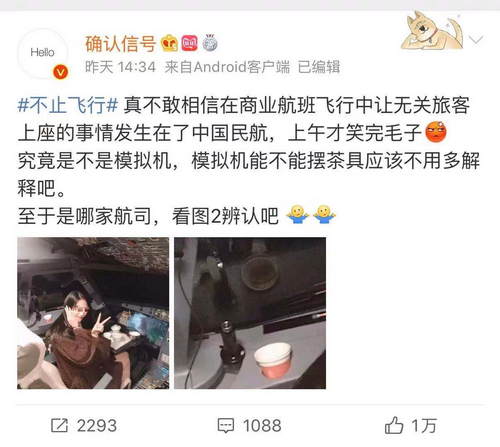Click the cartoon dog decoration sticker
The image size is (500, 447).
(432, 31)
